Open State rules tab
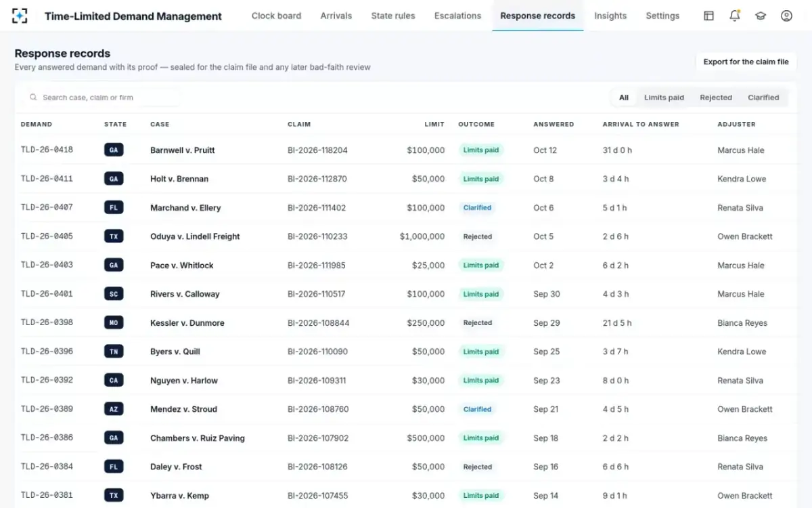Screen dimensions: 812x508 [393, 16]
